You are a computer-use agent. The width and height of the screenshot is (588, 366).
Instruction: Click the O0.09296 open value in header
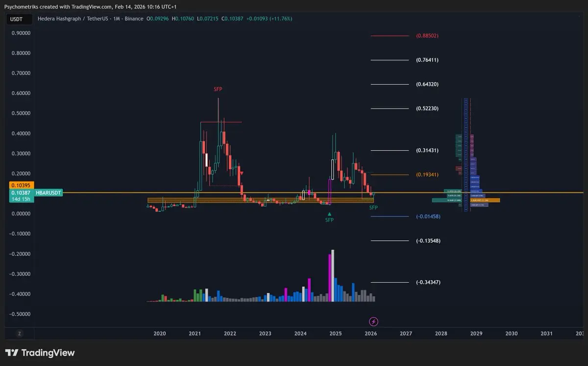[158, 19]
